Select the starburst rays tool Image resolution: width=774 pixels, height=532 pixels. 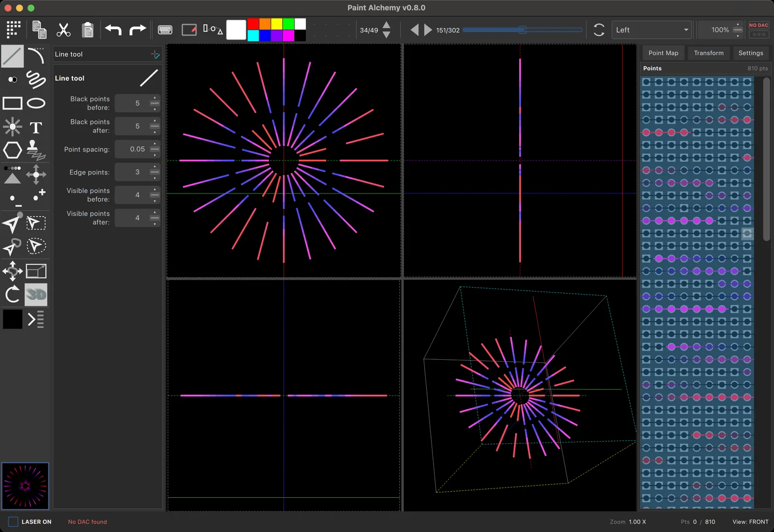pos(13,127)
